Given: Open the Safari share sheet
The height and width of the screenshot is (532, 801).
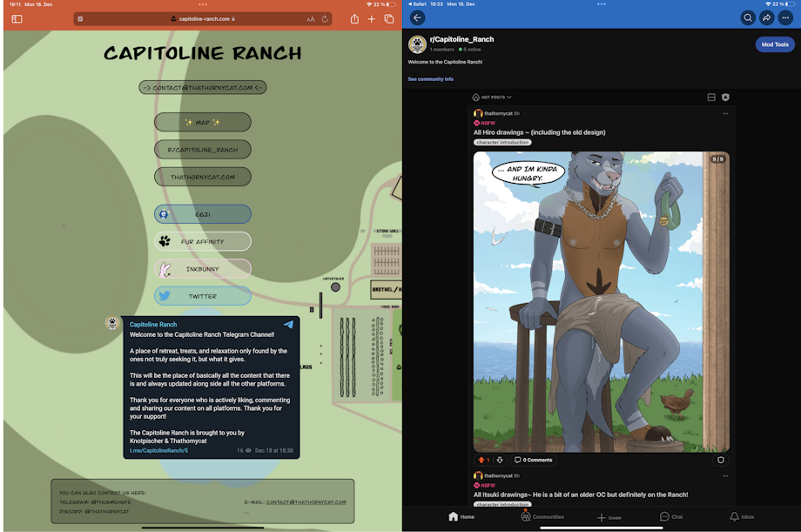Looking at the screenshot, I should (354, 19).
